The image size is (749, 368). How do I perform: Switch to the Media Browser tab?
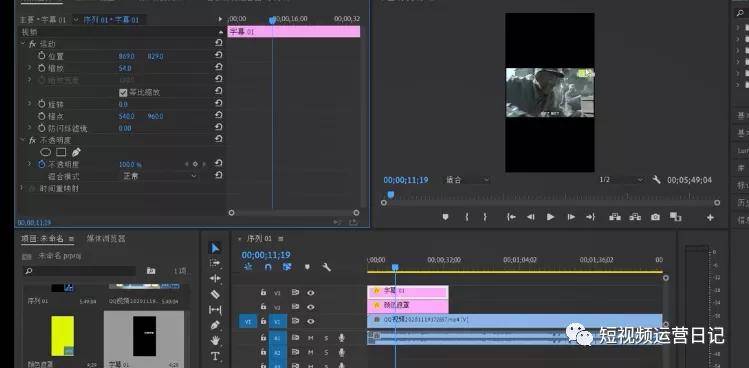click(106, 238)
